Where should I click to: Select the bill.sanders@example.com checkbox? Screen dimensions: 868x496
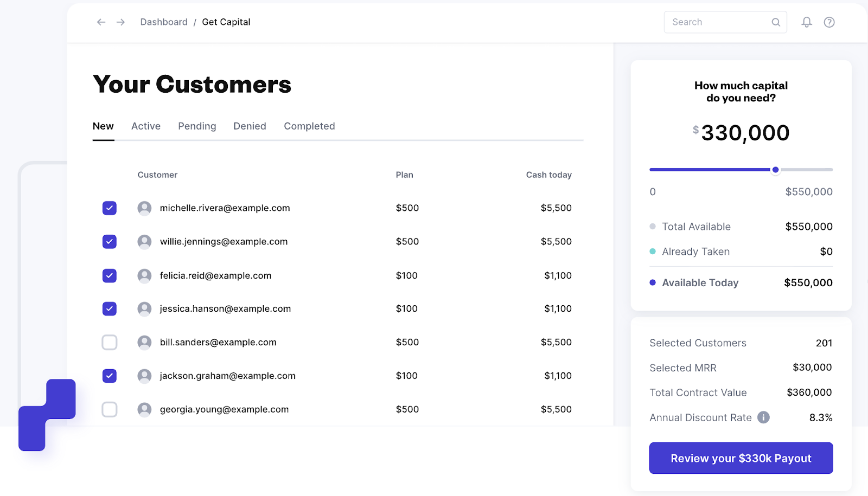110,343
